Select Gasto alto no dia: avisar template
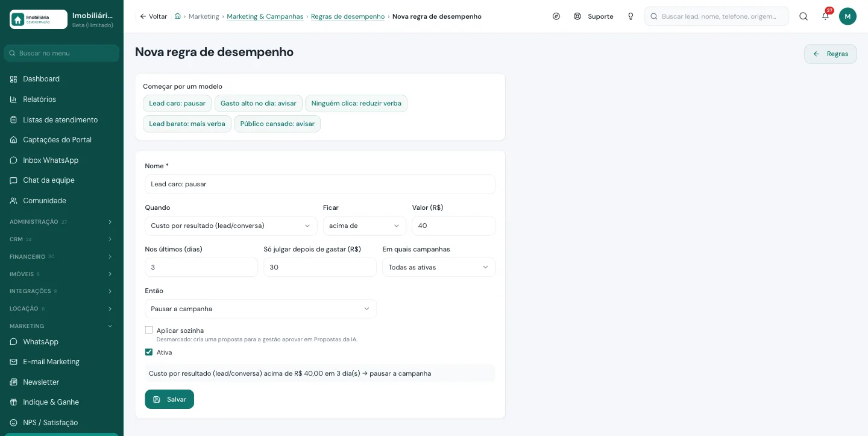This screenshot has height=436, width=868. click(259, 103)
